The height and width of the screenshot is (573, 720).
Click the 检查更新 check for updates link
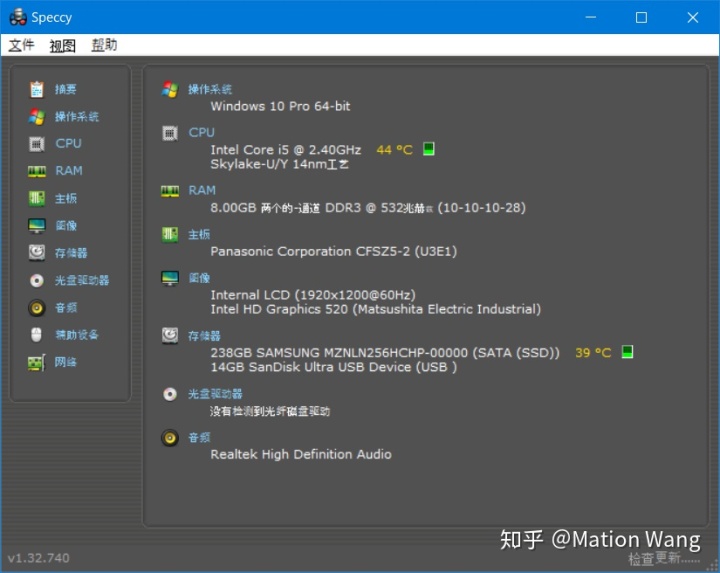(x=664, y=558)
